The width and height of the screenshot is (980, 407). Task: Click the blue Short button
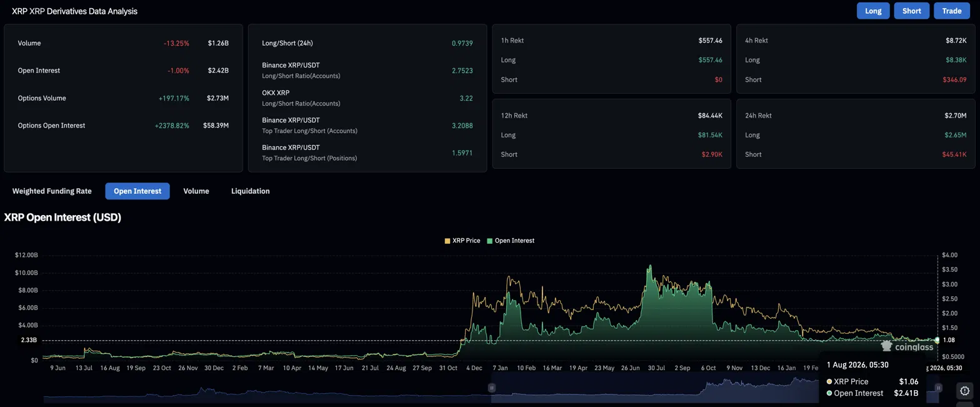(x=911, y=11)
